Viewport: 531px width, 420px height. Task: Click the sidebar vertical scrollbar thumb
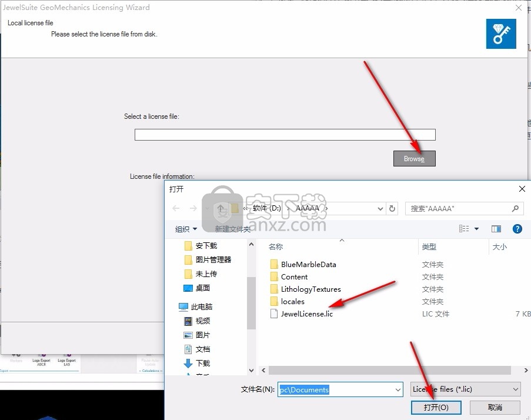click(x=251, y=303)
